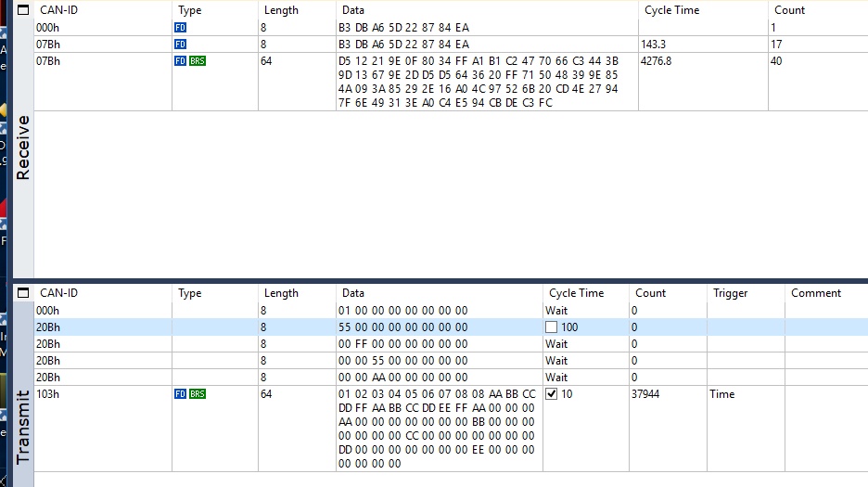
Task: Click the green BRS badge of received 07Bh message
Action: coord(198,61)
